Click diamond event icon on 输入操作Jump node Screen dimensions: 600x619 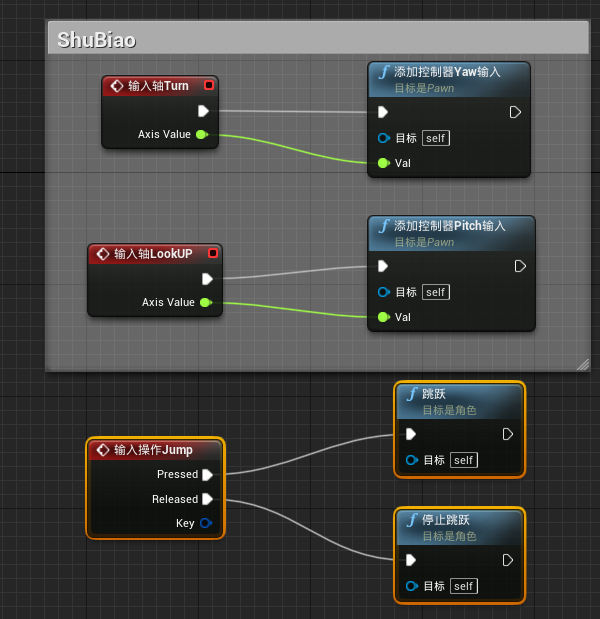click(103, 450)
